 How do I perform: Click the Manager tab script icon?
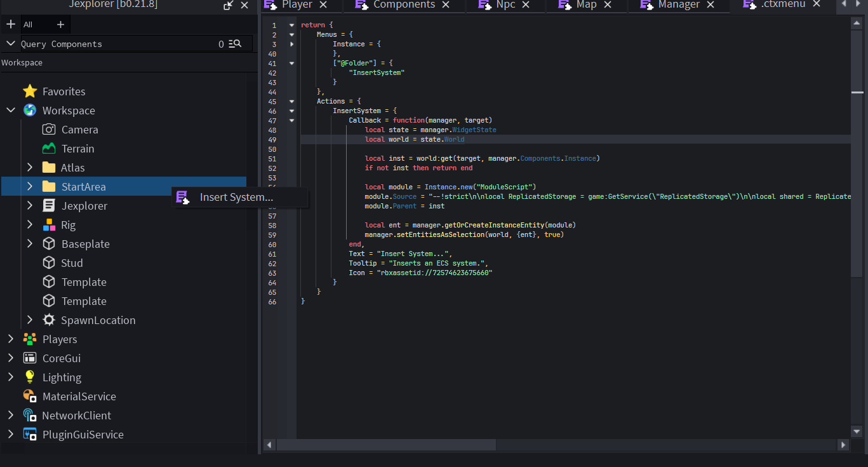[646, 4]
